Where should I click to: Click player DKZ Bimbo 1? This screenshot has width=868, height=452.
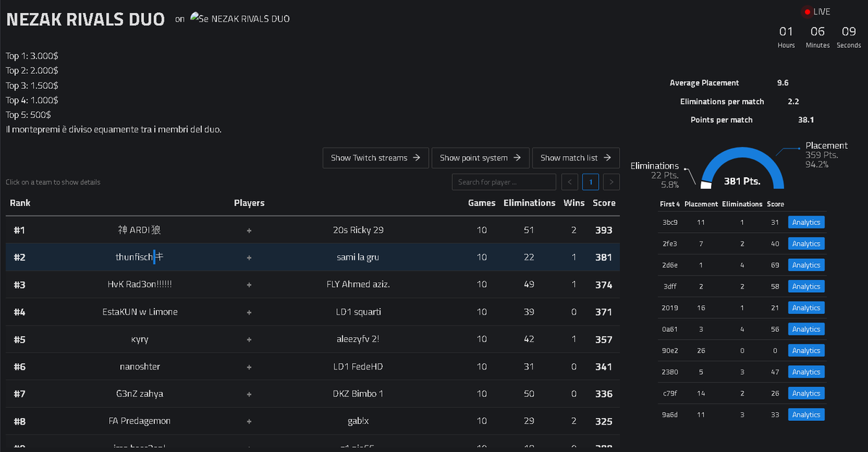[358, 394]
